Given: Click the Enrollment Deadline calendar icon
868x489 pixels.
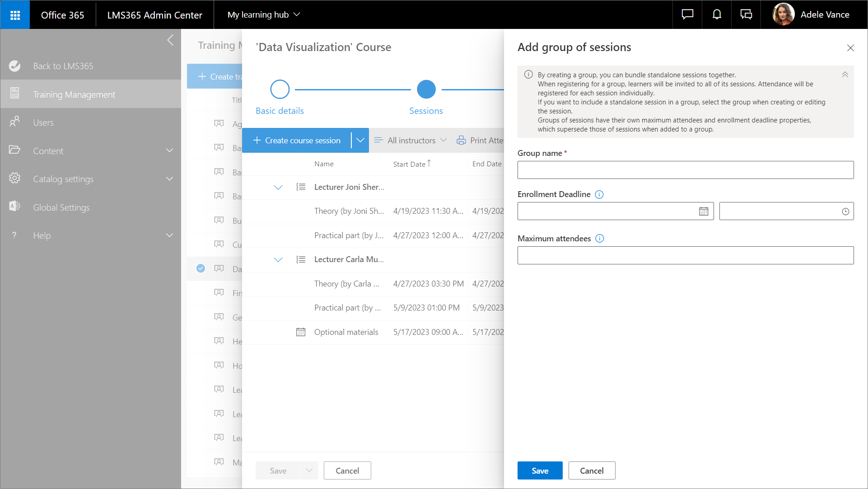Looking at the screenshot, I should pyautogui.click(x=703, y=212).
